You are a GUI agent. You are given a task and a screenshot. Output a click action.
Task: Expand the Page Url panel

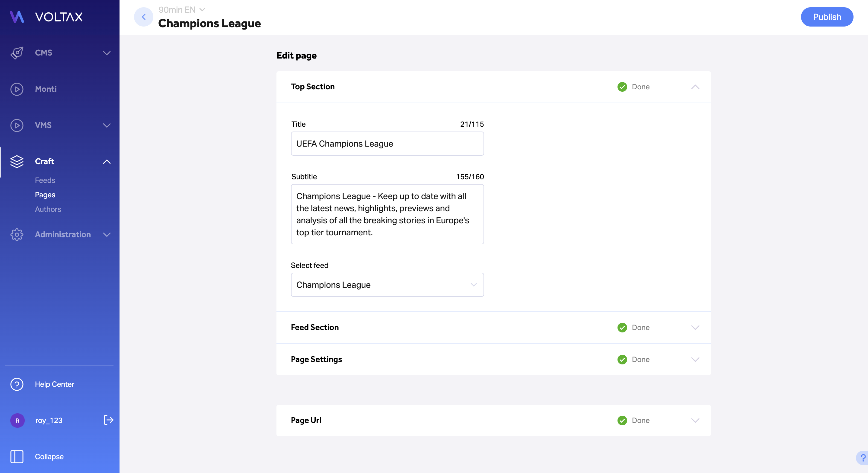(695, 421)
